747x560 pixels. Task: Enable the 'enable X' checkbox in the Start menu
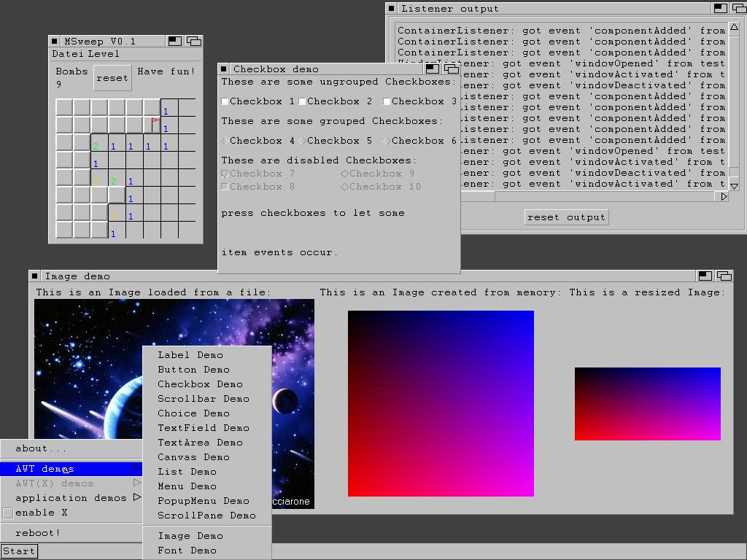(x=8, y=513)
